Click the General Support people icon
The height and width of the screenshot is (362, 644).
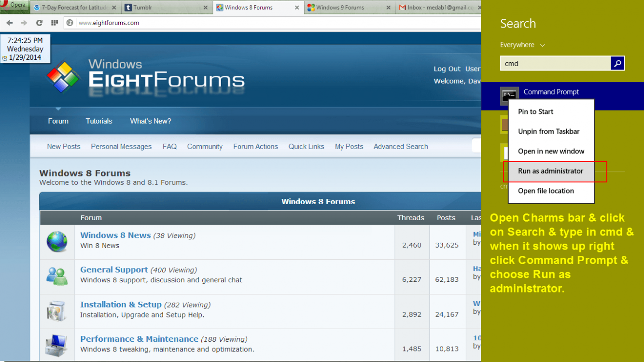click(x=57, y=276)
